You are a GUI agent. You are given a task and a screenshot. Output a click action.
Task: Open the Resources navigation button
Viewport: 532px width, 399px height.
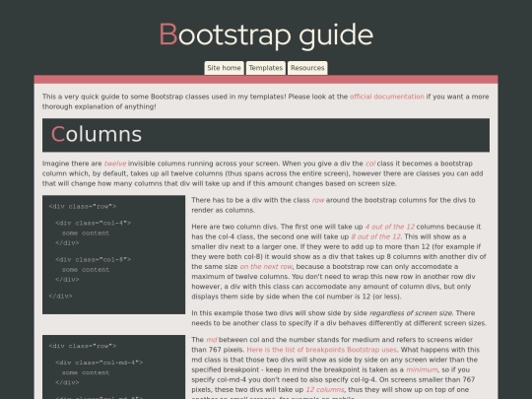pyautogui.click(x=307, y=68)
